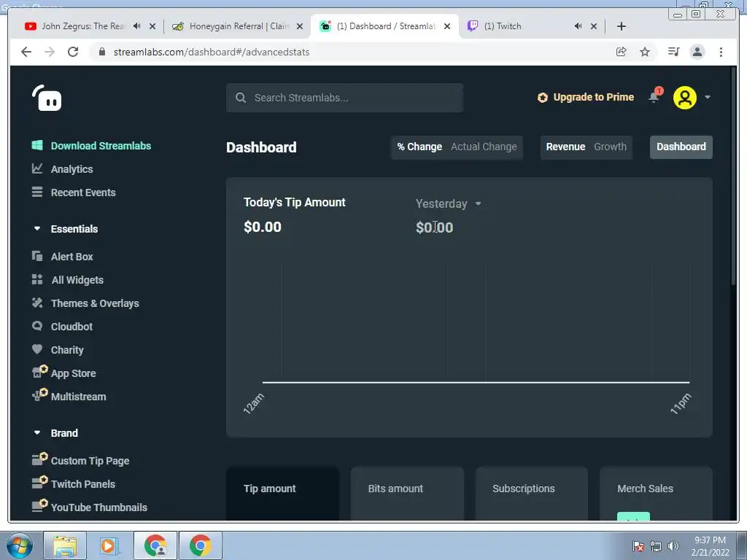
Task: Click the Charity heart icon
Action: click(37, 349)
